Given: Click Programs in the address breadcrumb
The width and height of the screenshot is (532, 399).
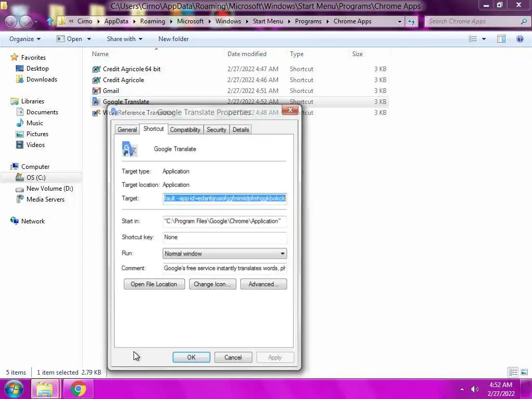Looking at the screenshot, I should [308, 21].
